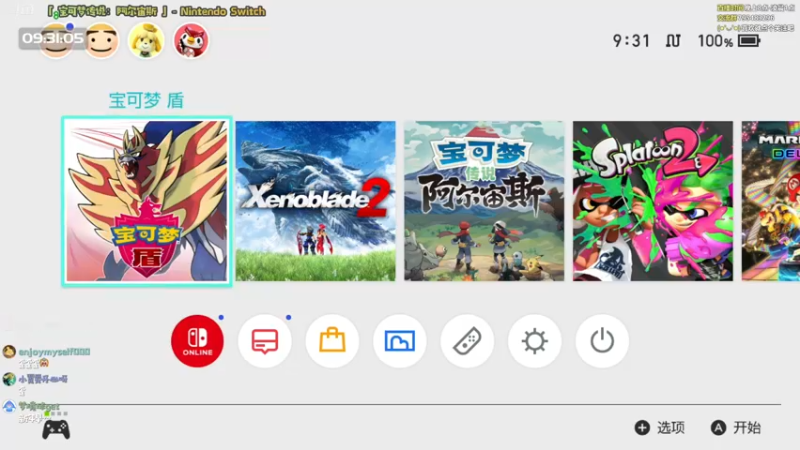Screen dimensions: 800x450
Task: Open the Album icon
Action: click(399, 341)
